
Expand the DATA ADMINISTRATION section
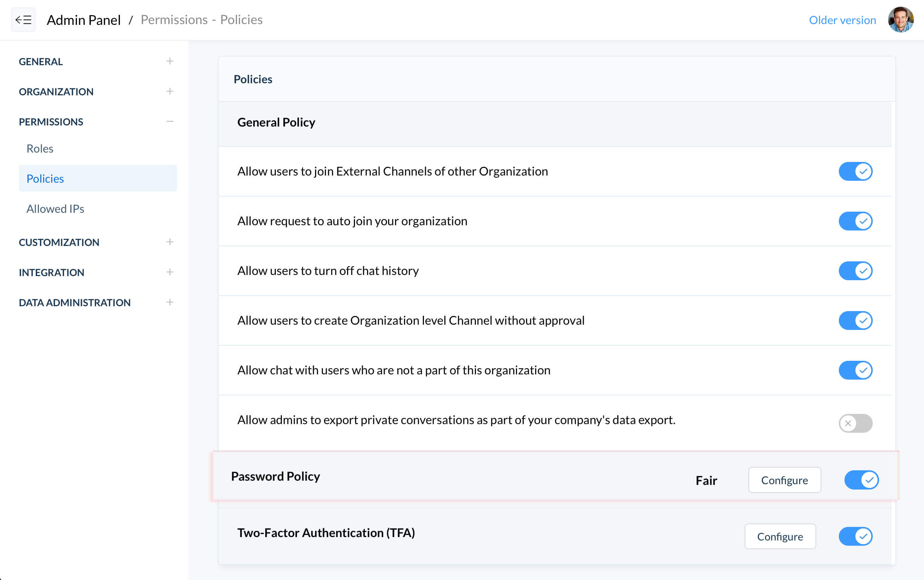point(170,302)
